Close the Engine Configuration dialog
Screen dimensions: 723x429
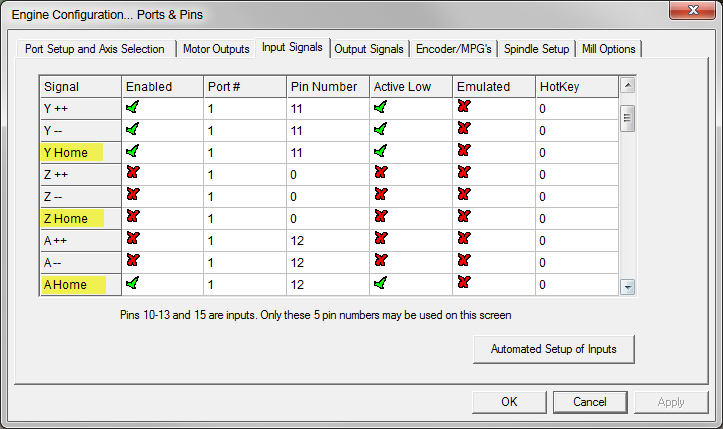[693, 10]
